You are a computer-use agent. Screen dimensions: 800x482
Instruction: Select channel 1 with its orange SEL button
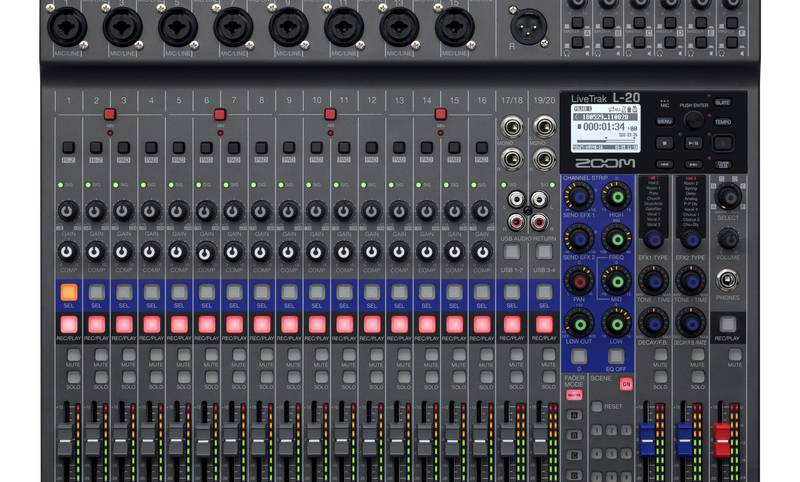coord(69,292)
